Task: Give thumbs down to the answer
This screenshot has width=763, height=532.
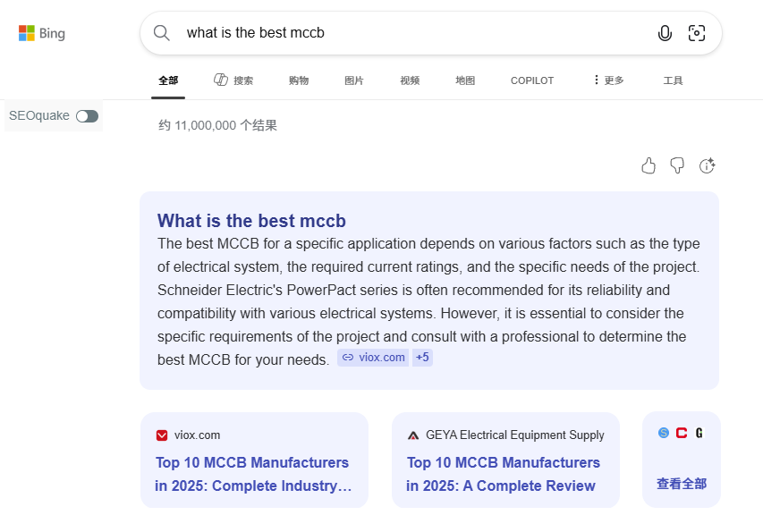Action: tap(677, 165)
